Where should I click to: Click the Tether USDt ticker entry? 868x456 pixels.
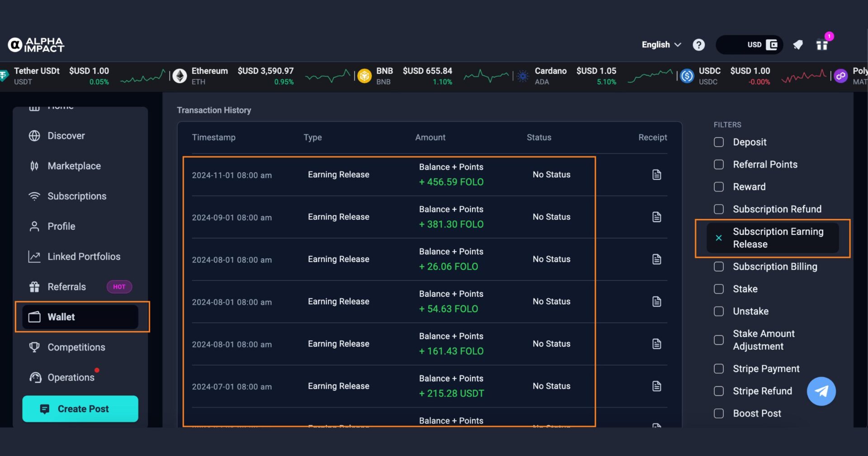(84, 76)
